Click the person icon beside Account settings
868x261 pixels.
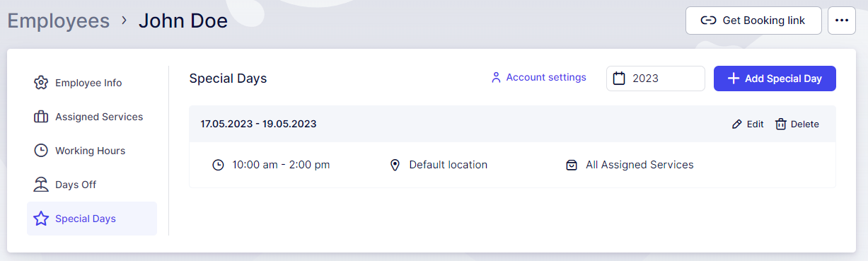pyautogui.click(x=496, y=78)
